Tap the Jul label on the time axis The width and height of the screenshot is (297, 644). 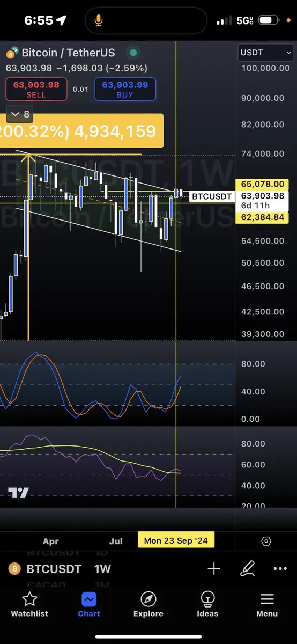point(116,541)
